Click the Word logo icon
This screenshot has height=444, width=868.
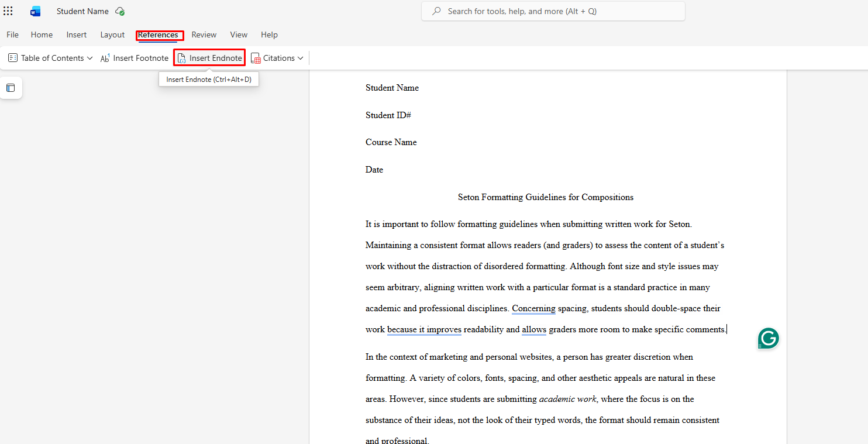36,11
